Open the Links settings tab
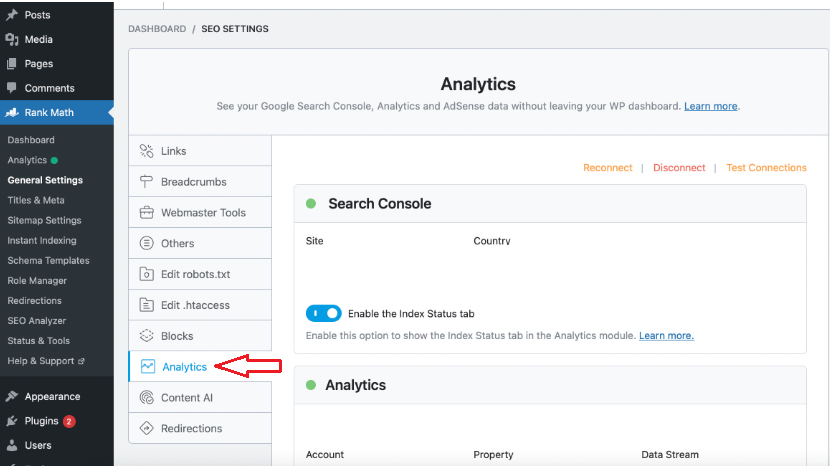830x466 pixels. pos(200,151)
